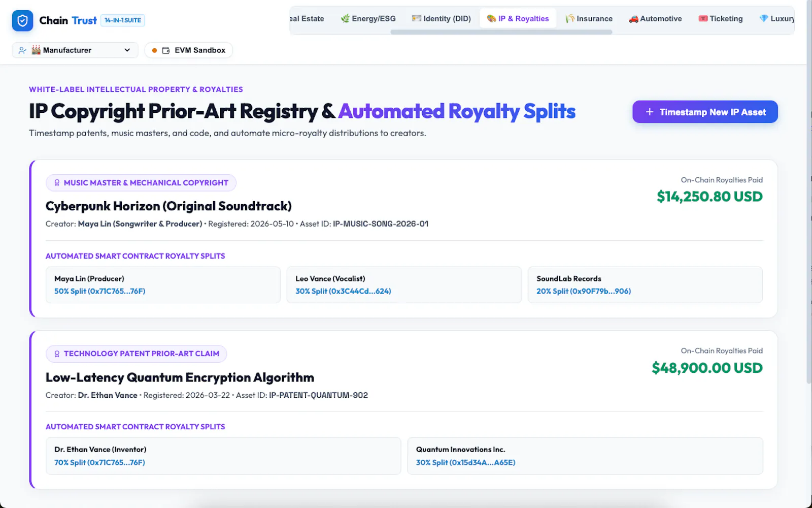Click the icon on the Insurance tab

(570, 19)
